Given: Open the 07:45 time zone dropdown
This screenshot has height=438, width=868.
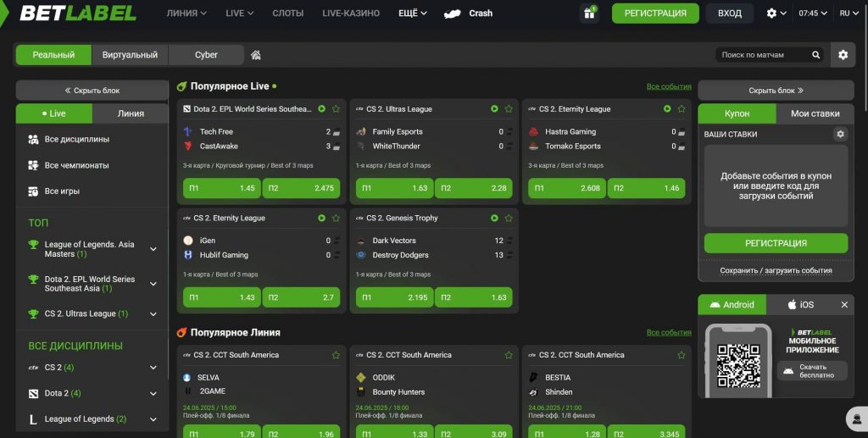Looking at the screenshot, I should pos(813,14).
